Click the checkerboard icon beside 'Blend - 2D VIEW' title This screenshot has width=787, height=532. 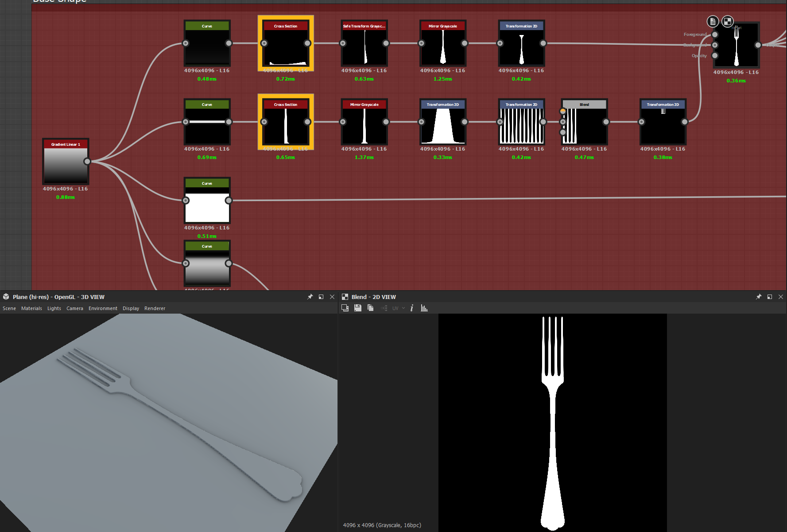(346, 297)
